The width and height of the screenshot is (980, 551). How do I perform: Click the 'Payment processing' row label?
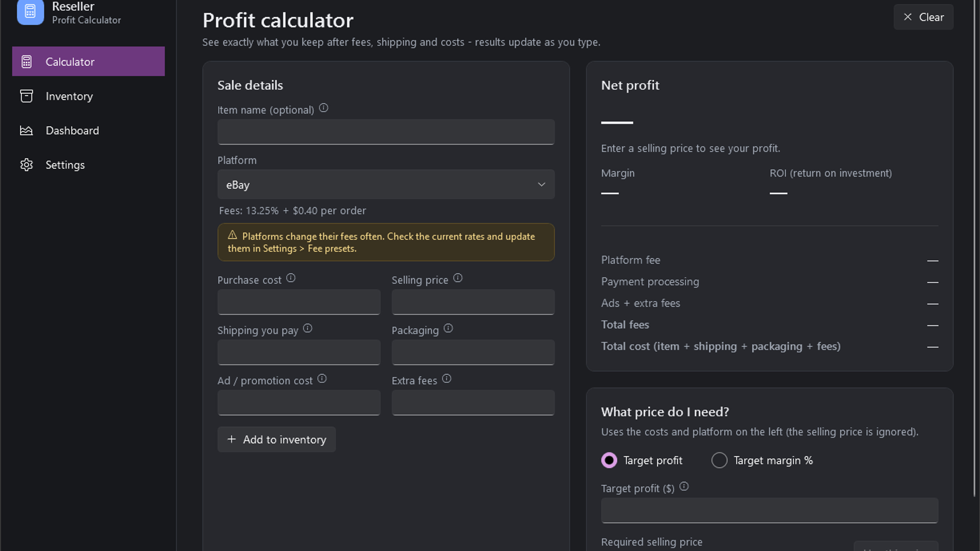[x=650, y=282]
